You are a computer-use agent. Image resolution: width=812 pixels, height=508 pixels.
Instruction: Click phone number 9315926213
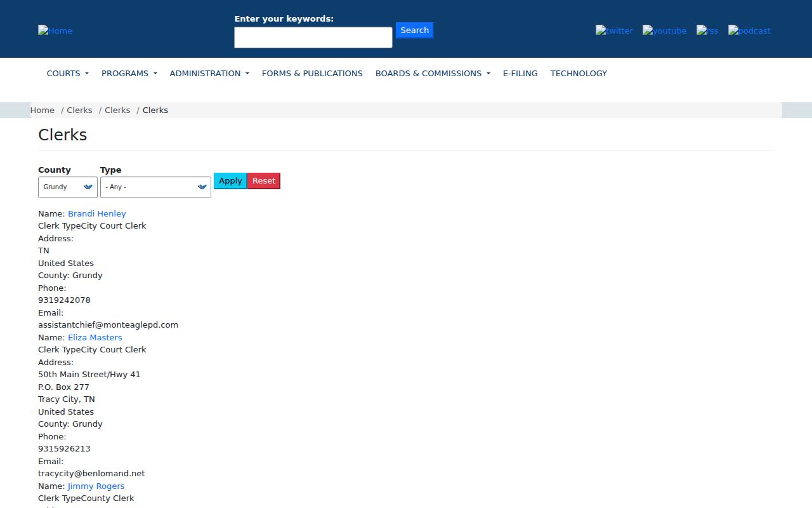click(x=64, y=448)
